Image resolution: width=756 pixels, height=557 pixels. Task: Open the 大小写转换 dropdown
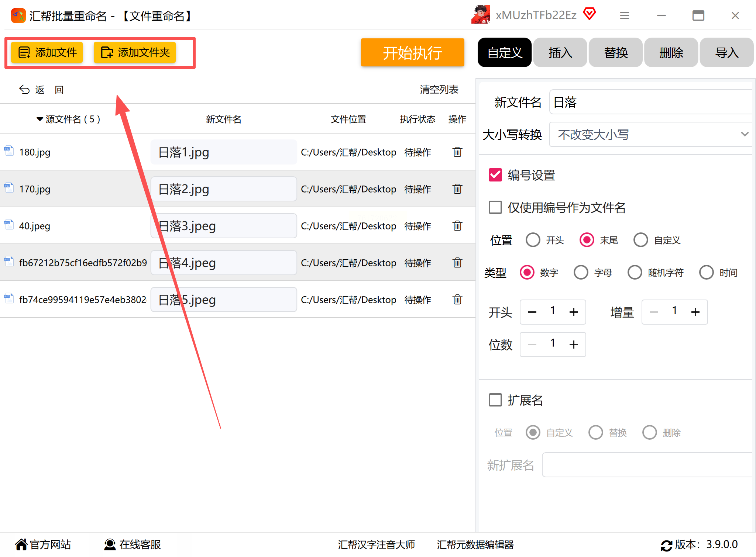pyautogui.click(x=650, y=134)
